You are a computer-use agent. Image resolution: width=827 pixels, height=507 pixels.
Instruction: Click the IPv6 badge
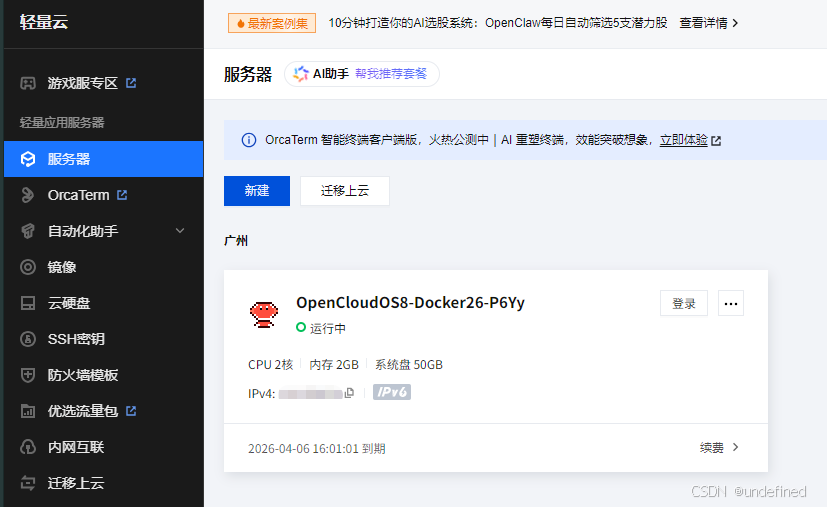[x=392, y=392]
